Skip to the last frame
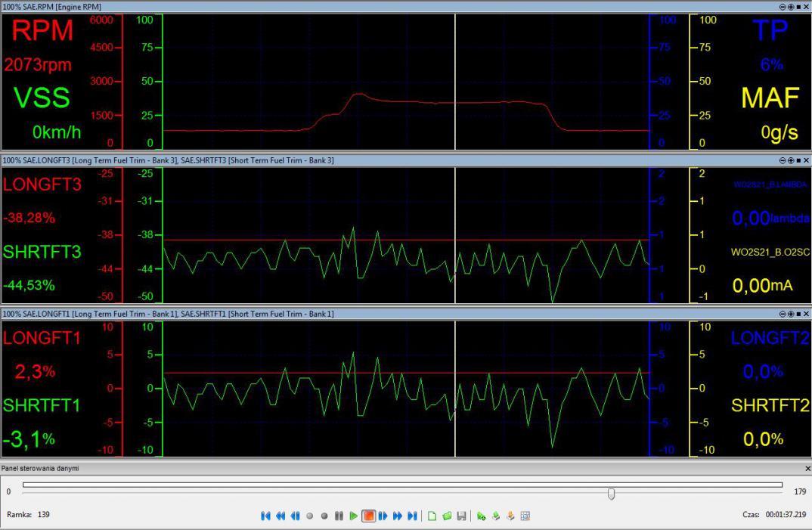The height and width of the screenshot is (530, 812). [412, 516]
